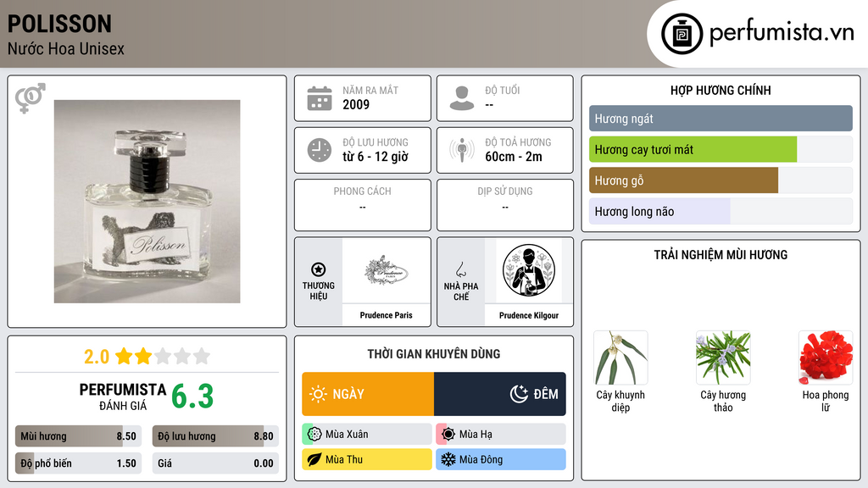
Task: Click the Độ lưu hương 8.80 score bar
Action: click(x=215, y=436)
